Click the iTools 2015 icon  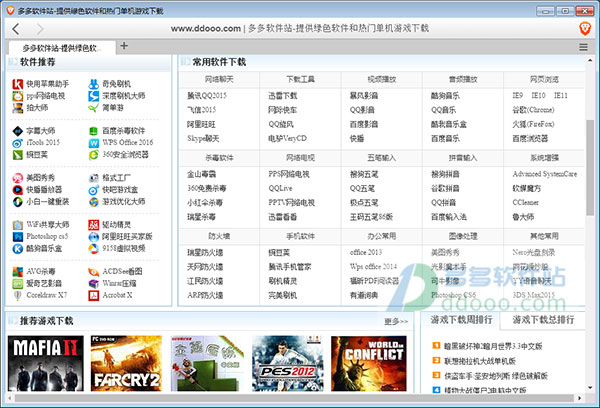pos(18,143)
